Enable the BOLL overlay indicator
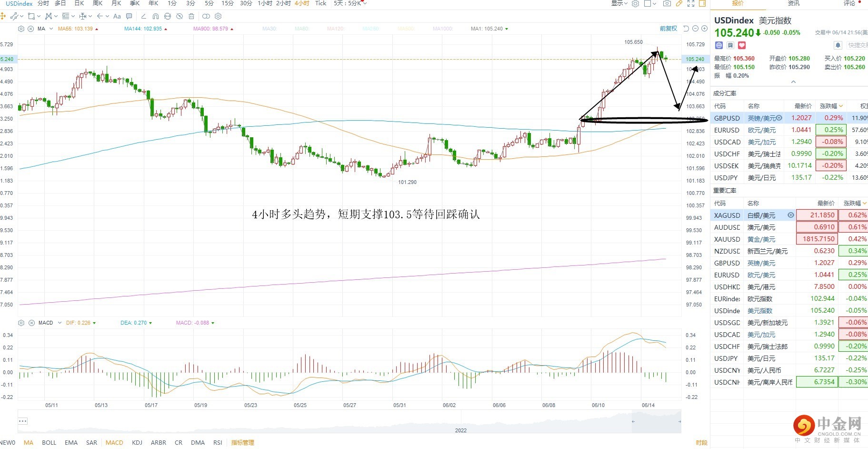This screenshot has height=449, width=868. tap(49, 442)
